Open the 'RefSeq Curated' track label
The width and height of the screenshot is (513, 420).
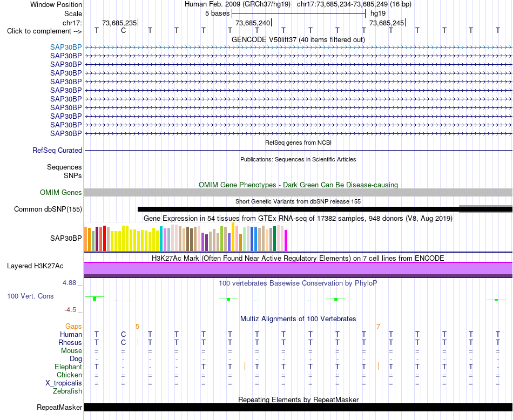[57, 150]
